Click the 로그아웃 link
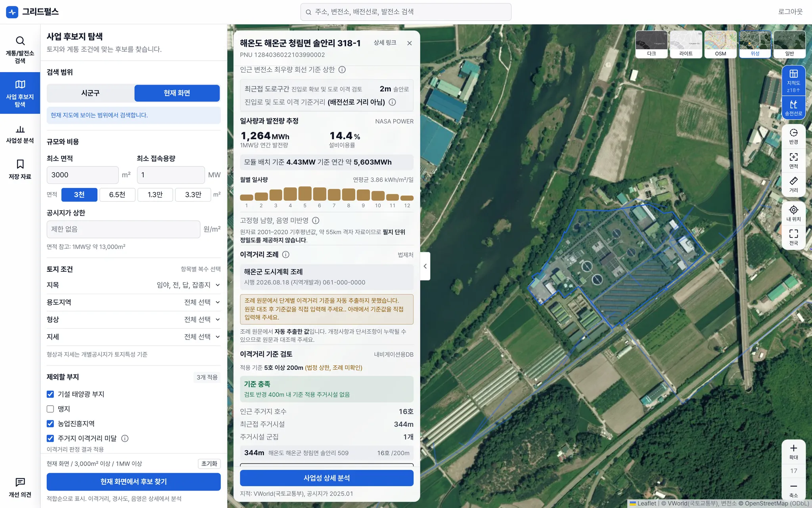This screenshot has height=508, width=812. click(x=790, y=12)
